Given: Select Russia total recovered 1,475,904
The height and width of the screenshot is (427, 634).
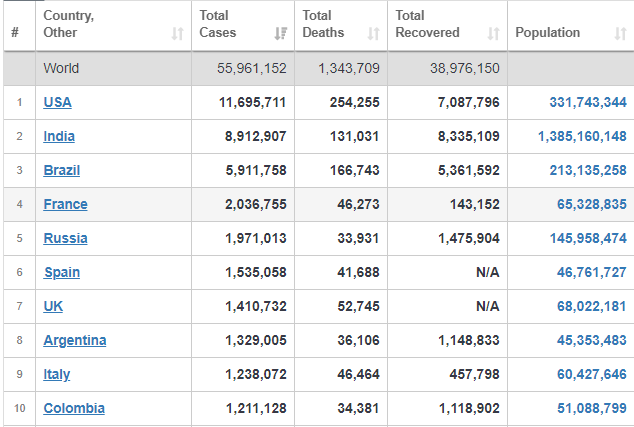Looking at the screenshot, I should tap(469, 238).
